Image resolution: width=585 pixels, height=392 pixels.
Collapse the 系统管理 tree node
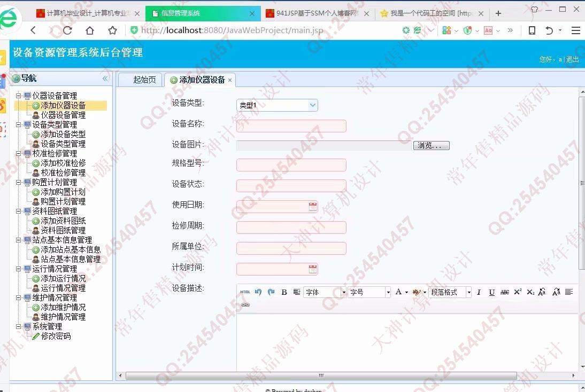pos(18,326)
